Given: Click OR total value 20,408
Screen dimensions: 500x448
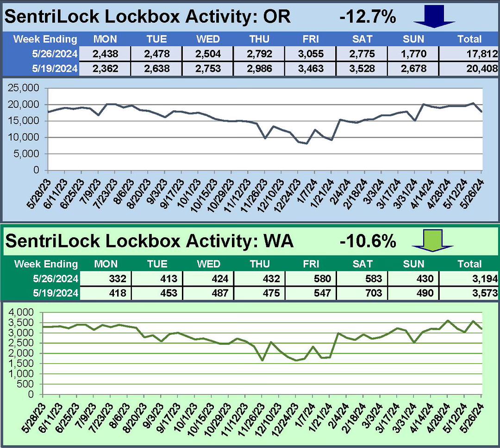Looking at the screenshot, I should coord(482,69).
